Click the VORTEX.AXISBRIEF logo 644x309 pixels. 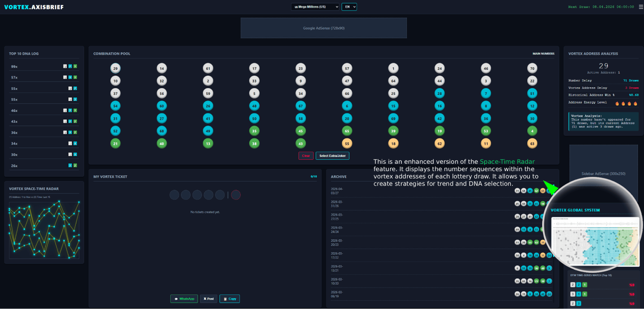[34, 7]
